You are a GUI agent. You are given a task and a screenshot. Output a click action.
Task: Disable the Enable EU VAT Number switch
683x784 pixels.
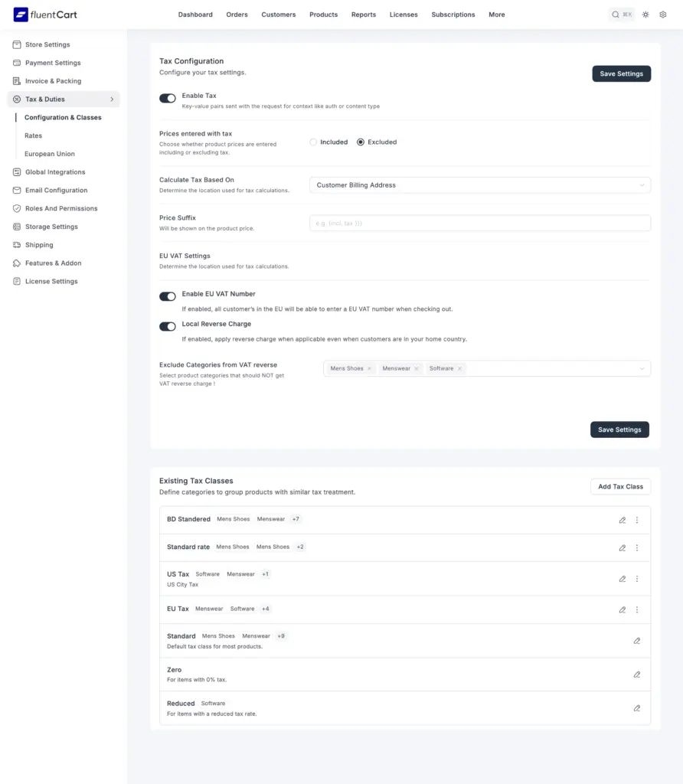(168, 296)
